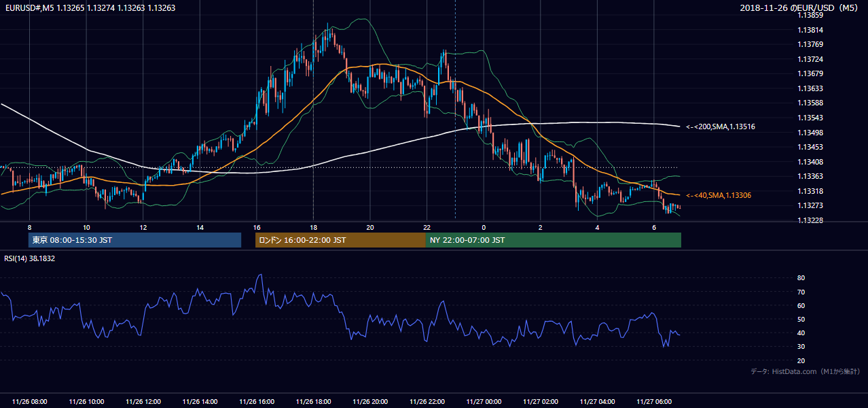Click the 11/27 00:00 date label
The image size is (868, 408).
point(484,402)
